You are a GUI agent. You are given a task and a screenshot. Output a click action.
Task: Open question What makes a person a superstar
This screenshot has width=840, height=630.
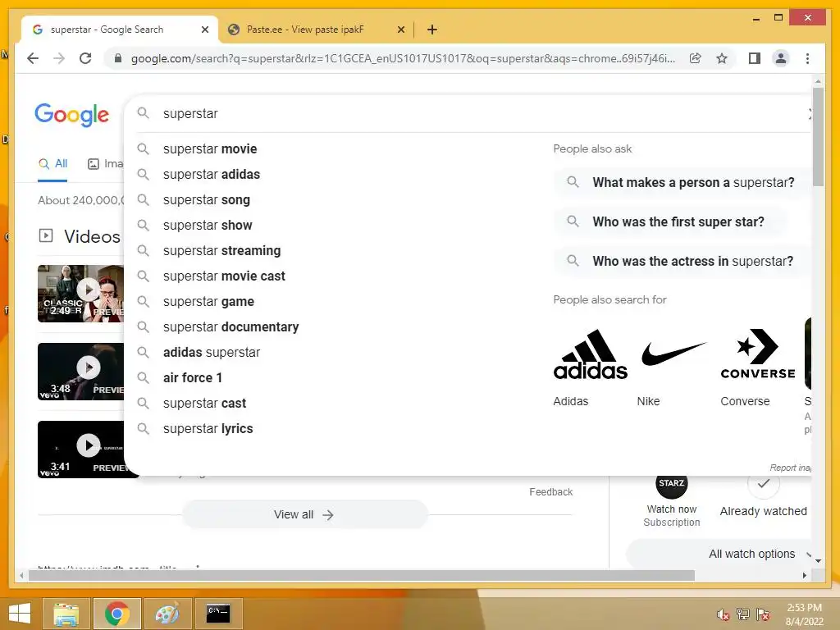[x=682, y=183]
